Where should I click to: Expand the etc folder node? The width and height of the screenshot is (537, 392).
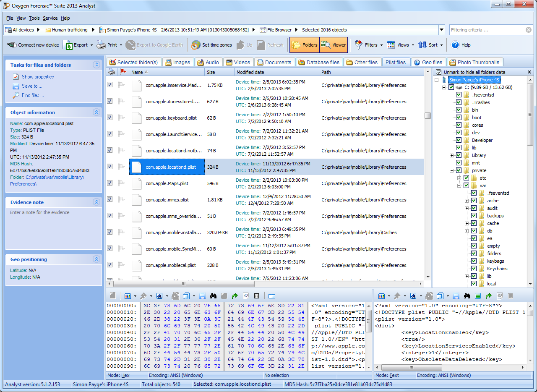[459, 178]
